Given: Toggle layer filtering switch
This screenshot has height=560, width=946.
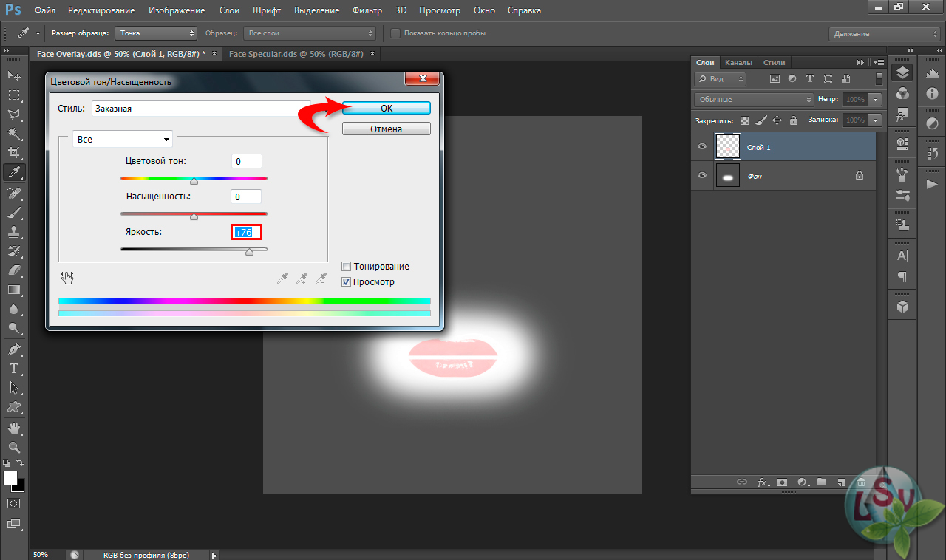Looking at the screenshot, I should (x=879, y=78).
